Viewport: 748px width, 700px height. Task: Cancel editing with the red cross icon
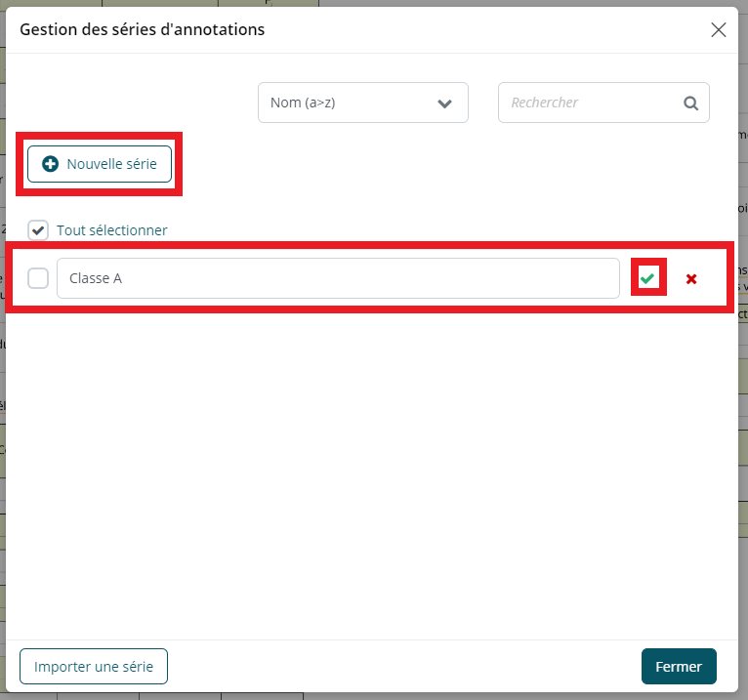click(x=691, y=279)
